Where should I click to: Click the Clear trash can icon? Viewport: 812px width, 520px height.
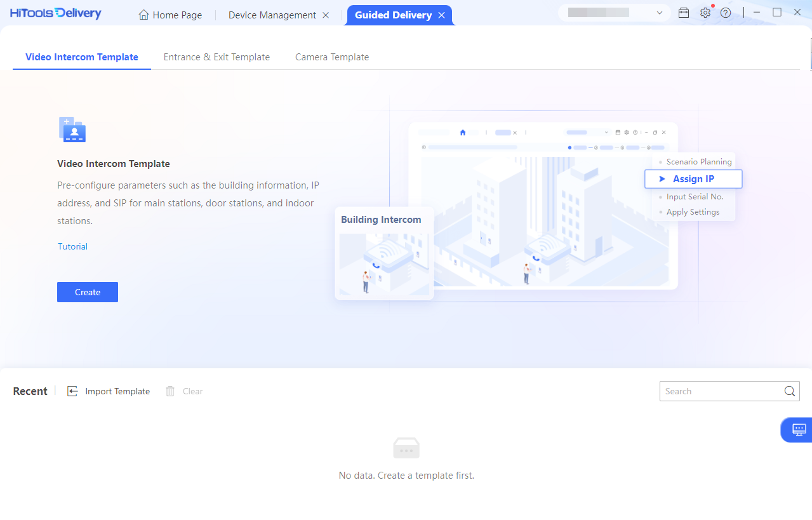pyautogui.click(x=170, y=391)
